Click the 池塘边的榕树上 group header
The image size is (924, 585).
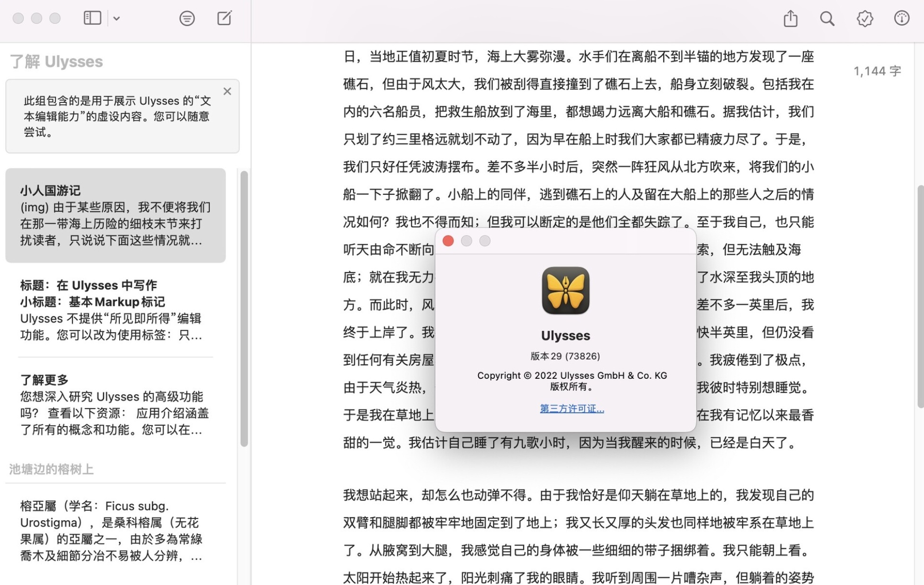51,469
